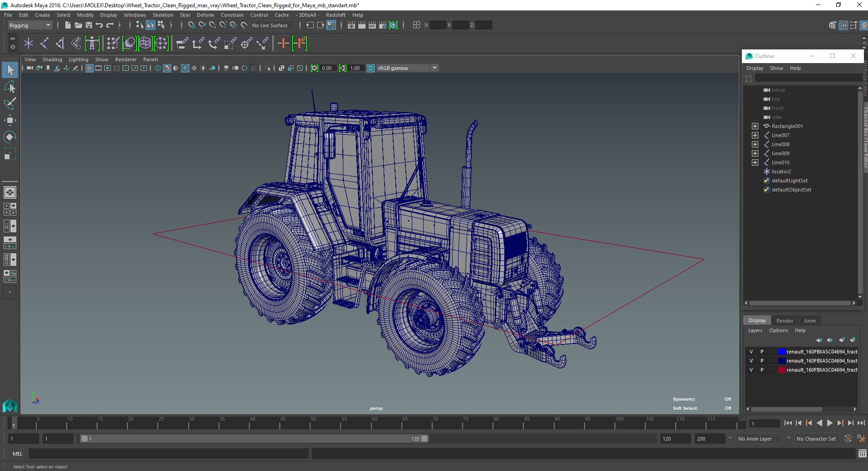Click the Open Scene folder icon
Screen dimensions: 868x471
coord(78,25)
